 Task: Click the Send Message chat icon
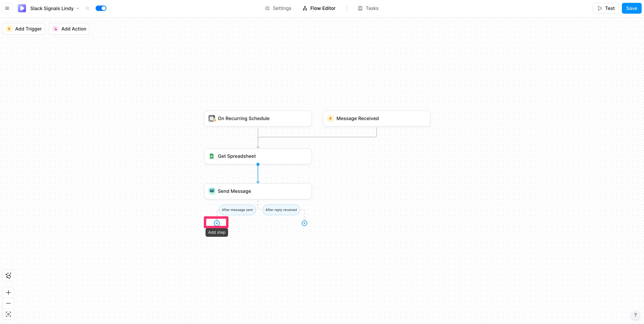pyautogui.click(x=212, y=191)
